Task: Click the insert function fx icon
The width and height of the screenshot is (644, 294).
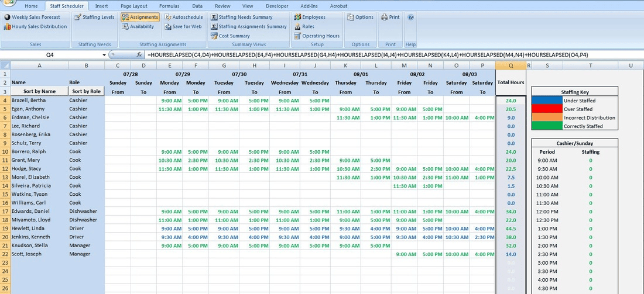Action: click(x=139, y=54)
